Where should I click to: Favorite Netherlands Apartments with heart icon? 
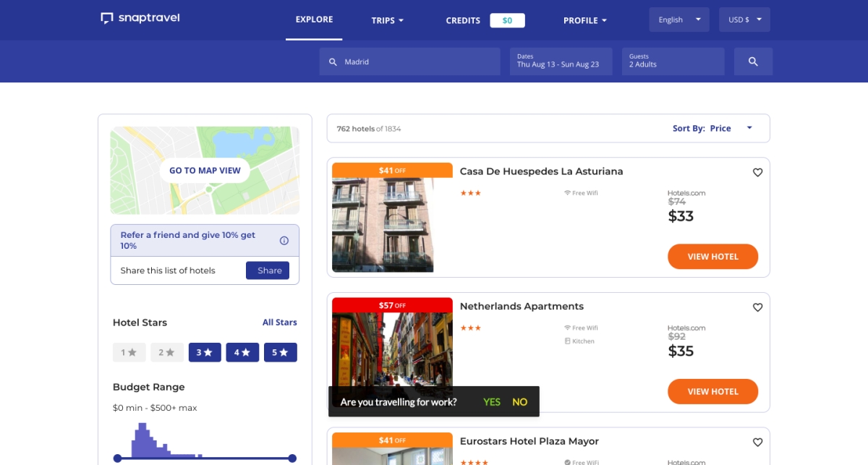(x=757, y=307)
